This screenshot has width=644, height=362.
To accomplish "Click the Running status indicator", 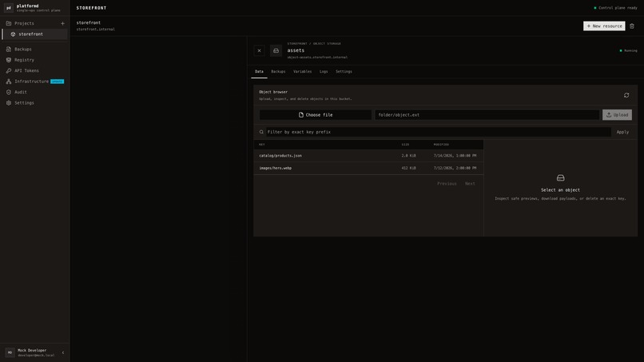I will point(628,50).
